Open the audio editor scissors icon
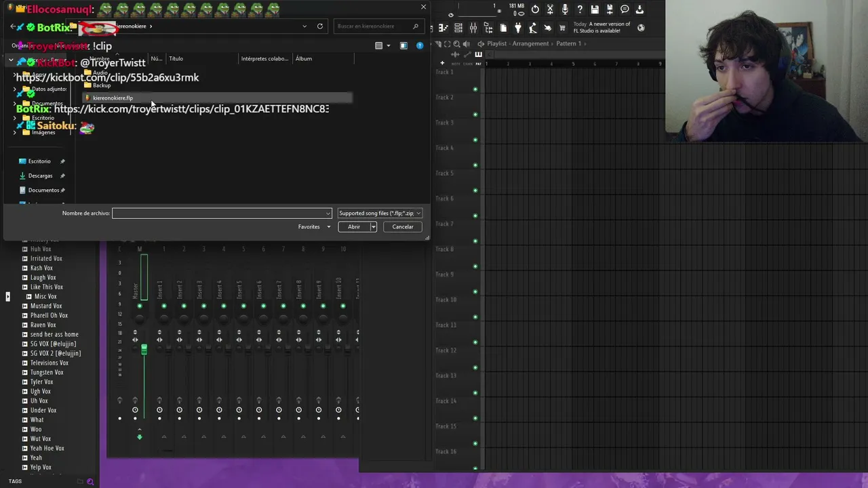This screenshot has height=488, width=868. click(550, 9)
